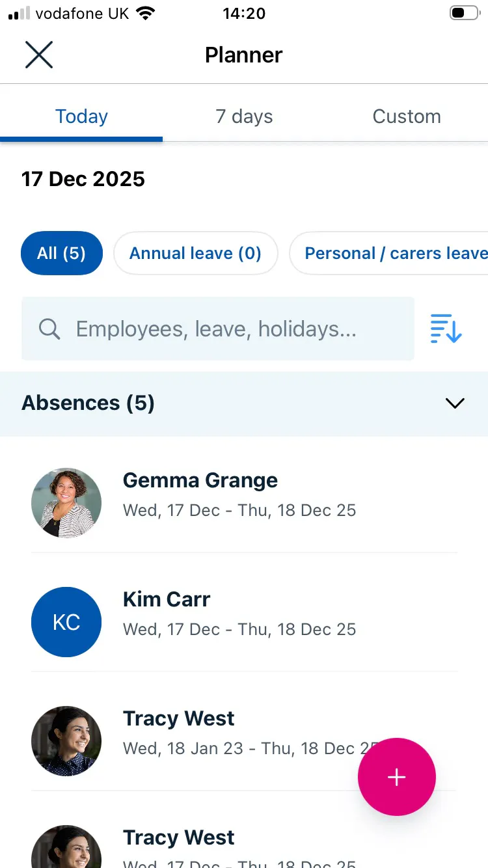The height and width of the screenshot is (868, 488).
Task: Open Gemma Grange's profile photo
Action: click(66, 503)
